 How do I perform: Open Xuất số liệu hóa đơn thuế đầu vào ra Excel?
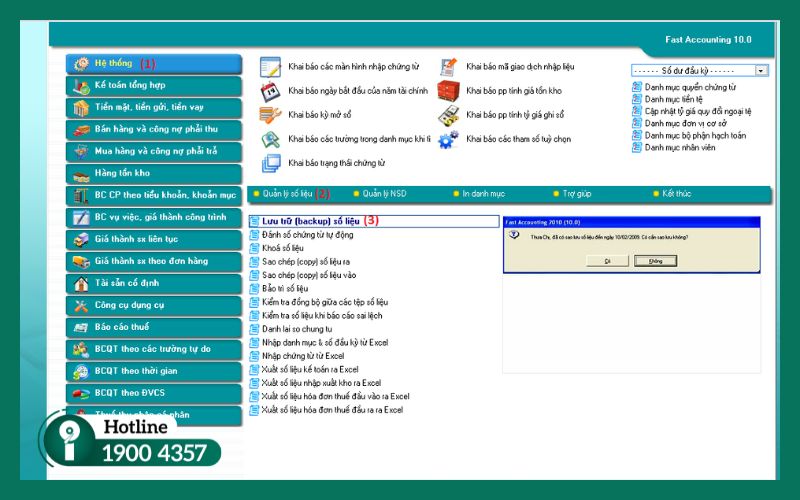pos(336,396)
